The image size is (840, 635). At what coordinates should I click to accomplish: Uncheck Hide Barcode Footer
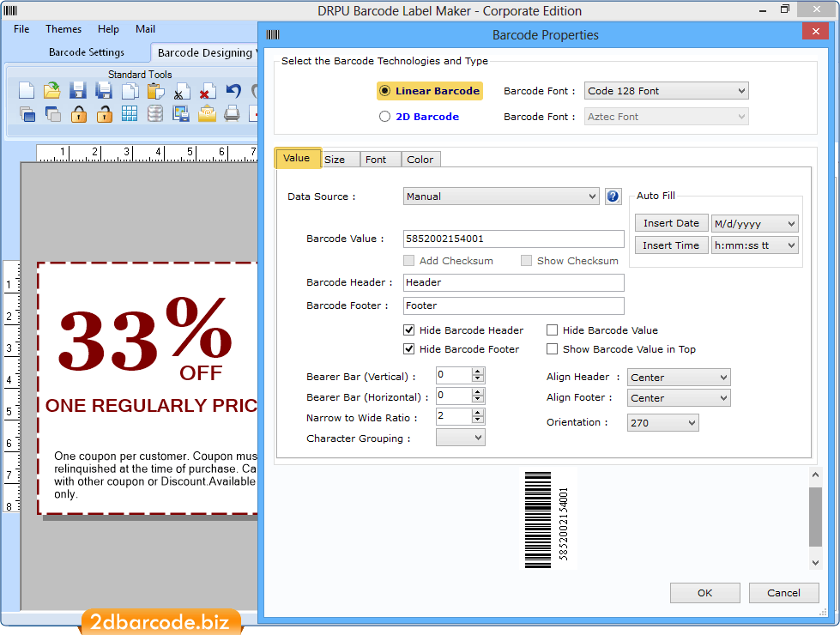tap(409, 349)
